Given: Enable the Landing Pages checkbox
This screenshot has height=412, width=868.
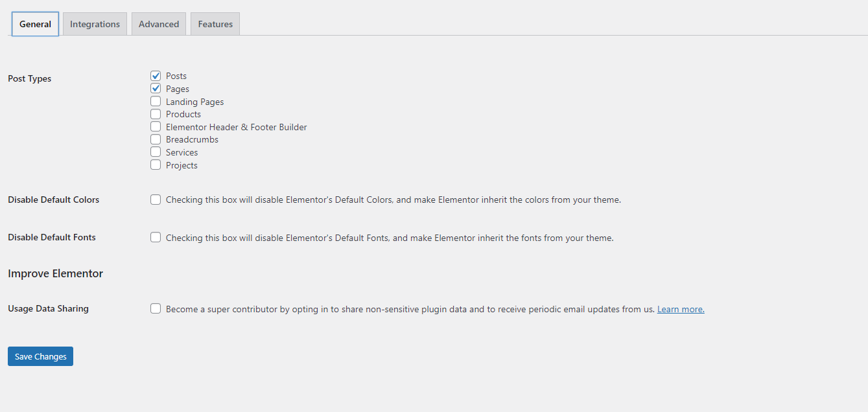Looking at the screenshot, I should coord(156,102).
